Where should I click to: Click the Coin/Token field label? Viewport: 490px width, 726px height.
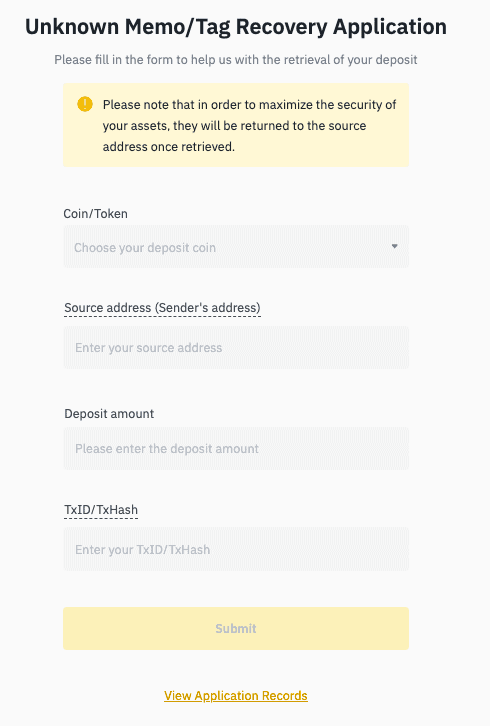click(95, 213)
